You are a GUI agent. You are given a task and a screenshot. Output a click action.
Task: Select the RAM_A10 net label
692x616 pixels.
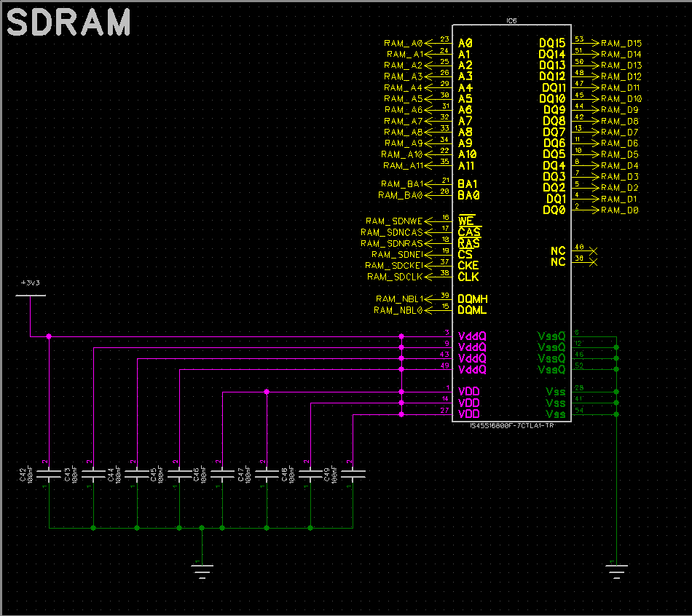402,154
